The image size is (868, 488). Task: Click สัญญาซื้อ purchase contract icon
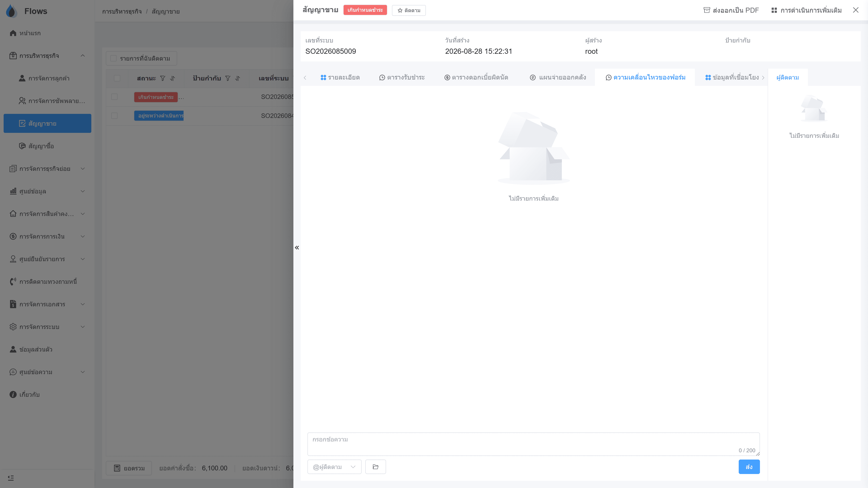[22, 146]
